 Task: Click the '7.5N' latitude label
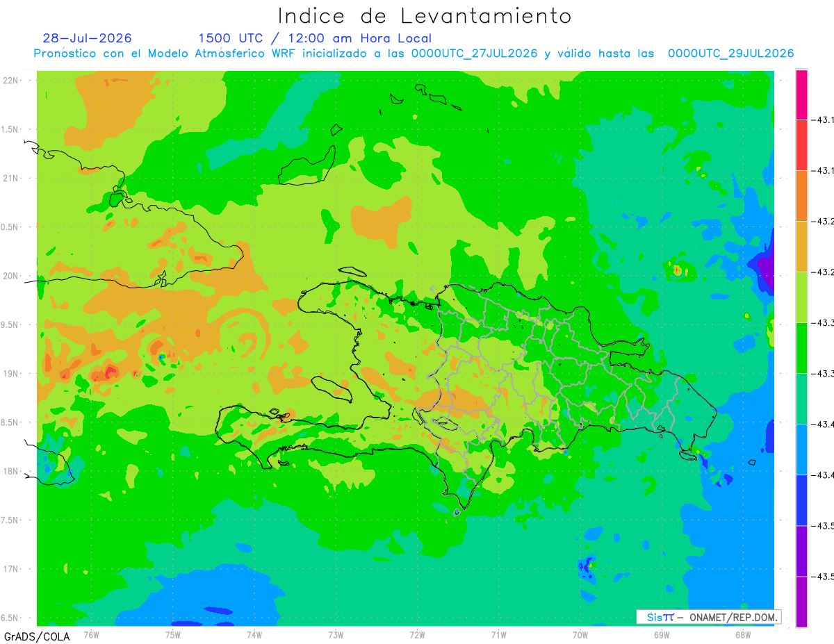tap(10, 520)
